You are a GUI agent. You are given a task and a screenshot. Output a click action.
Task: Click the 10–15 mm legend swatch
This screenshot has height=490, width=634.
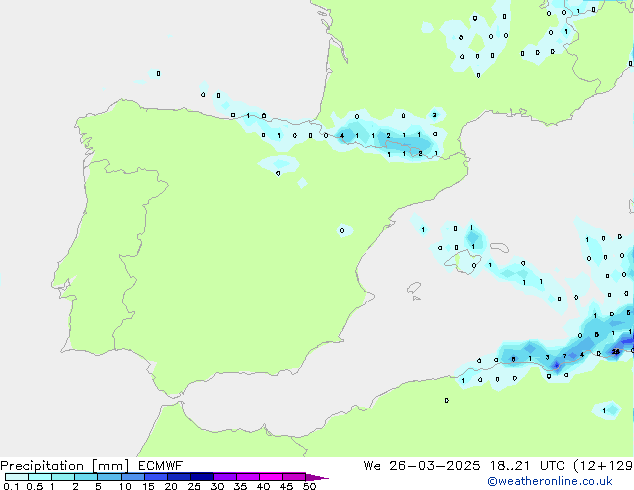tap(133, 477)
